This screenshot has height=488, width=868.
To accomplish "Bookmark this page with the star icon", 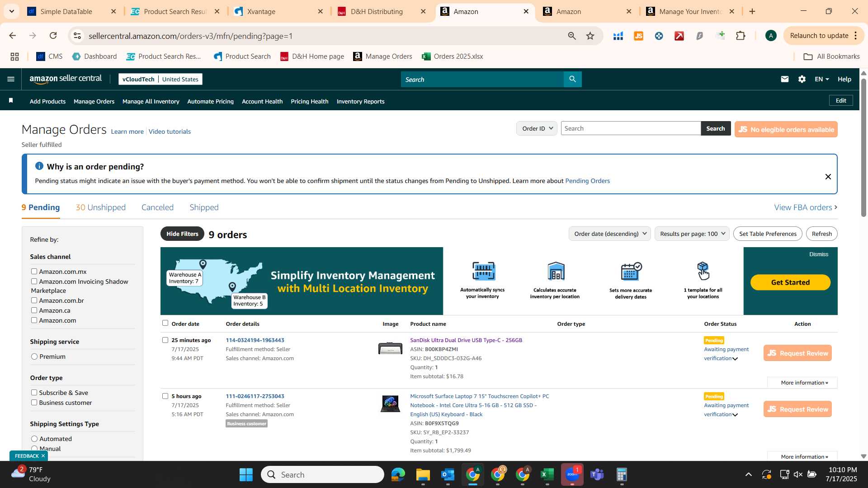I will click(590, 36).
